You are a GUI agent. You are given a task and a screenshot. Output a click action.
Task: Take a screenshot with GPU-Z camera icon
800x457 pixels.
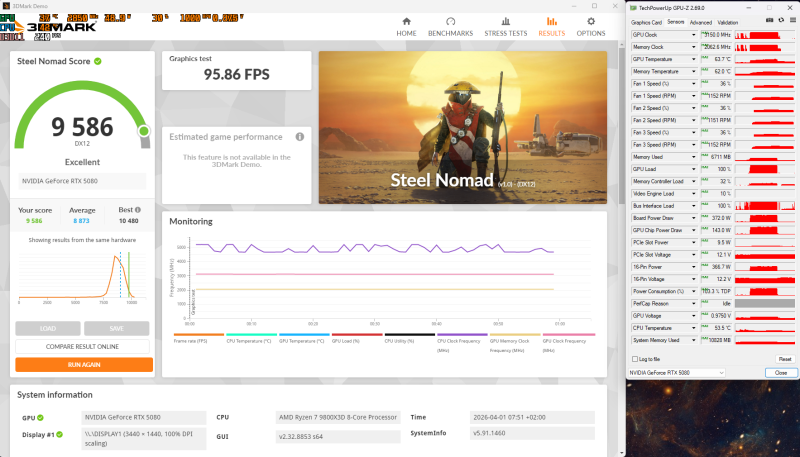770,20
